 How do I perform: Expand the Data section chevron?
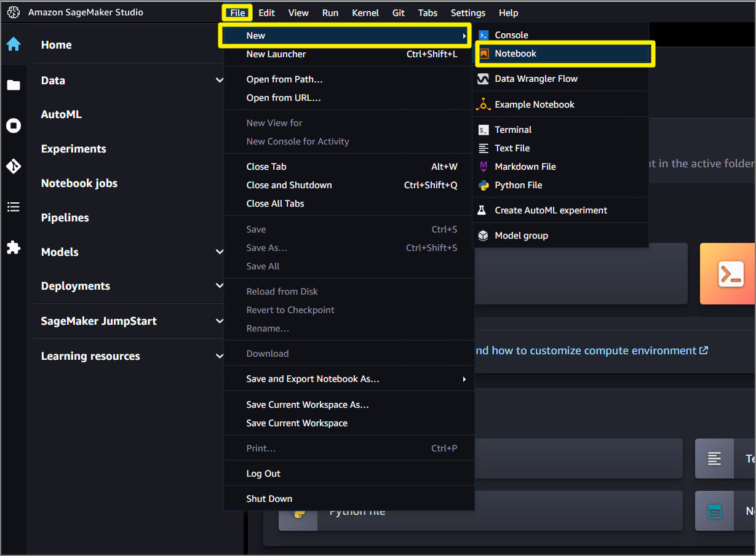[x=220, y=80]
